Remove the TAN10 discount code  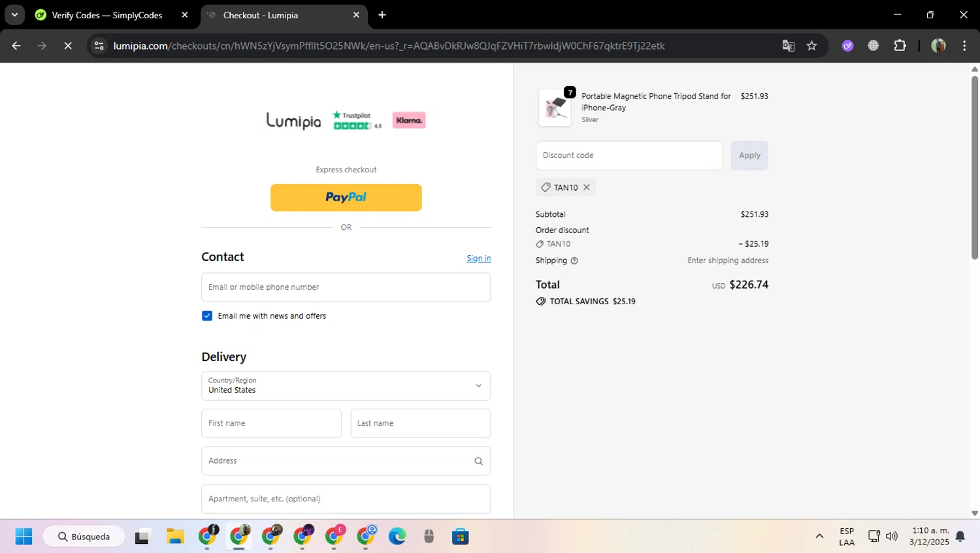(x=587, y=187)
